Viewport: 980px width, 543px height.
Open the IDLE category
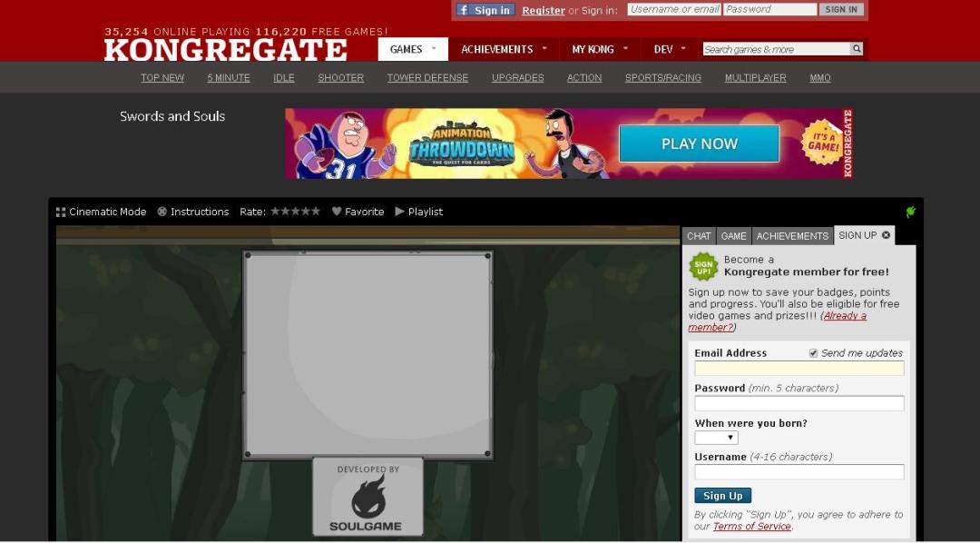[x=284, y=77]
